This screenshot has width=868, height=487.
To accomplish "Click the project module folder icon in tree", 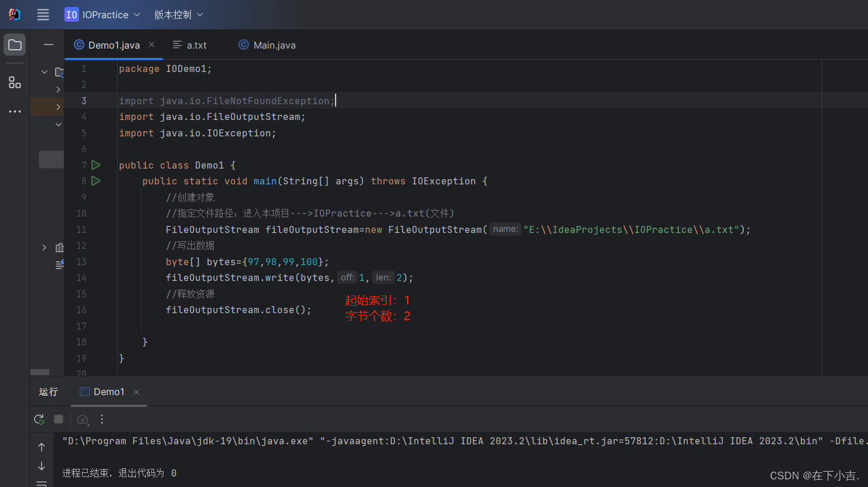I will coord(59,72).
